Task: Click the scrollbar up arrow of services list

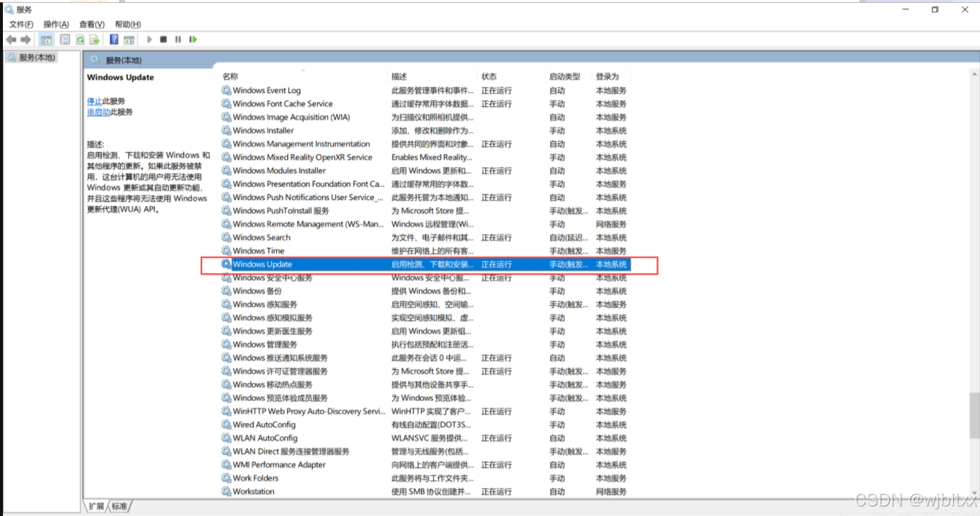Action: tap(974, 75)
